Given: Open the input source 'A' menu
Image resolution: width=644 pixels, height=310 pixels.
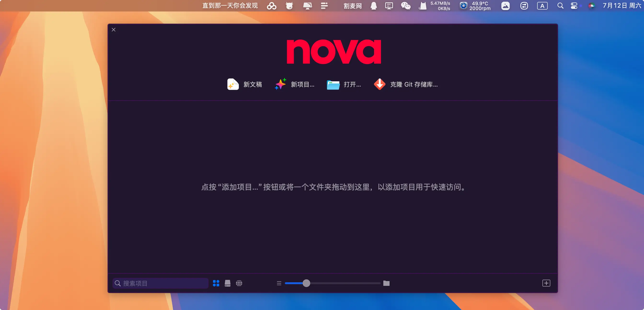Looking at the screenshot, I should (542, 6).
